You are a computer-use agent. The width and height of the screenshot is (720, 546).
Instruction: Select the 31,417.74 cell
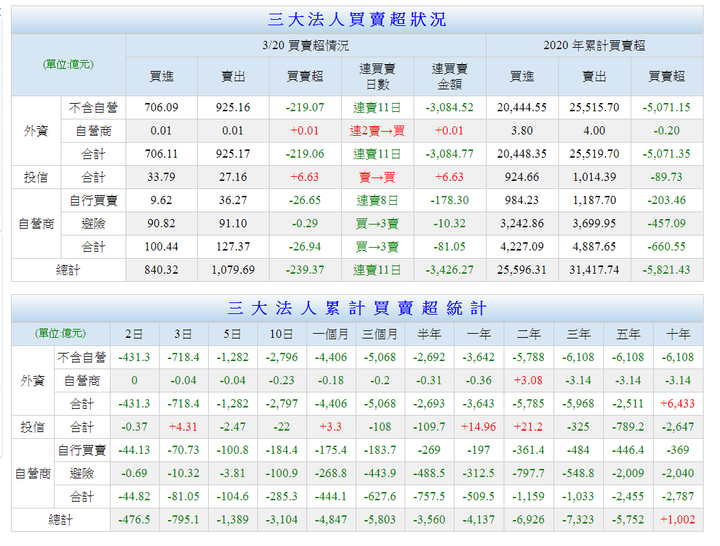coord(594,270)
